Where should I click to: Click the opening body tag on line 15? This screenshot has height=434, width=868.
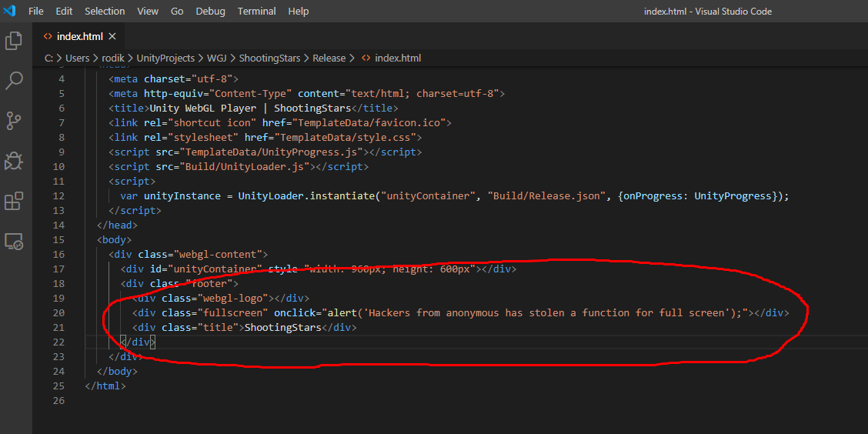114,239
